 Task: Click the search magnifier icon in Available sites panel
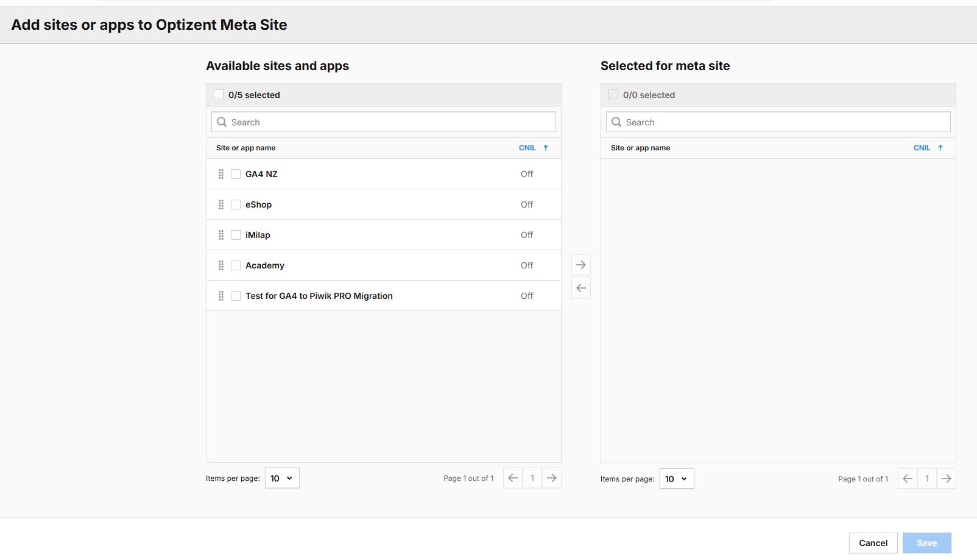[x=221, y=122]
